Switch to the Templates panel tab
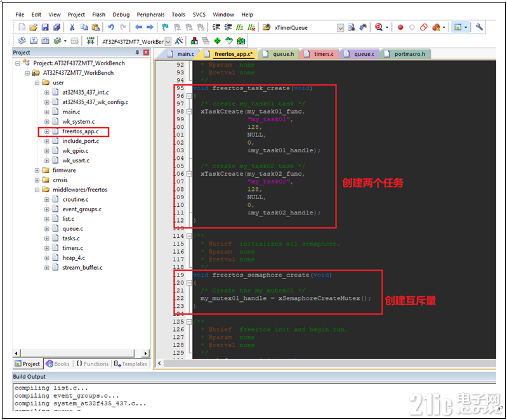Screen dimensions: 507x420 click(131, 364)
